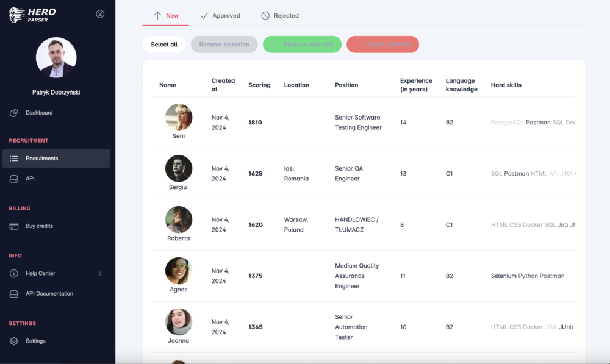Click the API Documentation icon
The width and height of the screenshot is (610, 364).
14,294
